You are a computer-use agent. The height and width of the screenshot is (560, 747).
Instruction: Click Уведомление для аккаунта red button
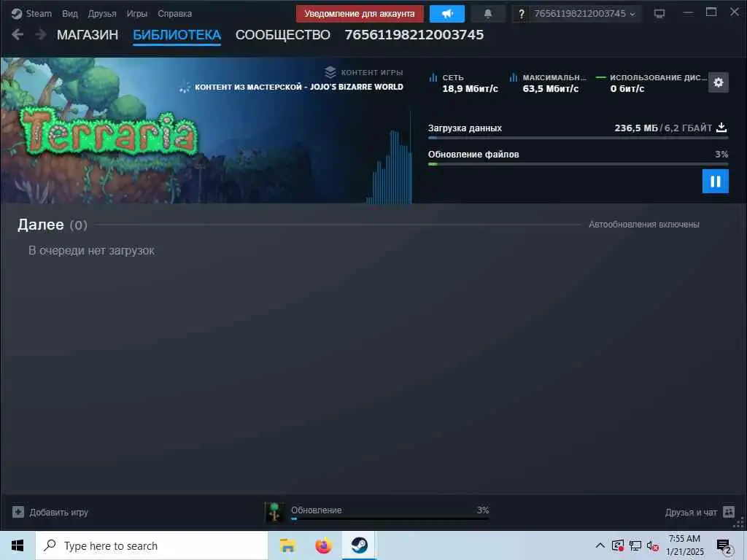click(x=359, y=14)
